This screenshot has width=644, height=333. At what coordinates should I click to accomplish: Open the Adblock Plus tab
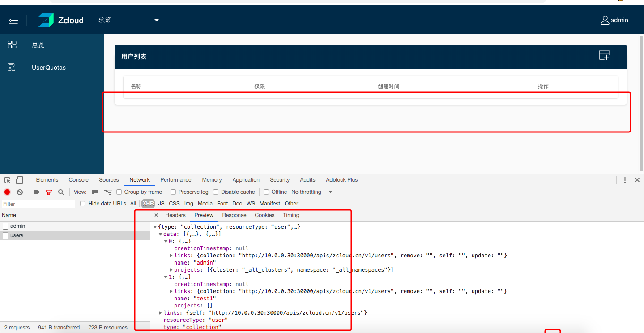tap(342, 180)
